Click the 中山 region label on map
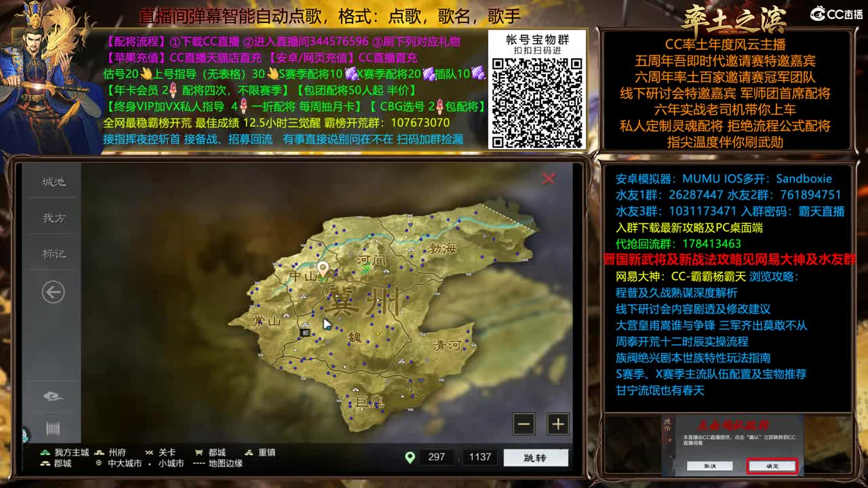This screenshot has height=488, width=868. (x=302, y=277)
